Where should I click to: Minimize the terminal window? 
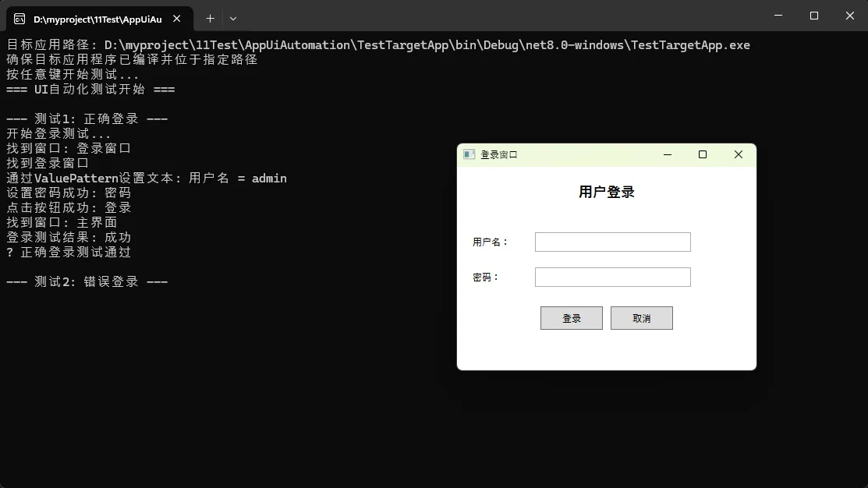(778, 16)
